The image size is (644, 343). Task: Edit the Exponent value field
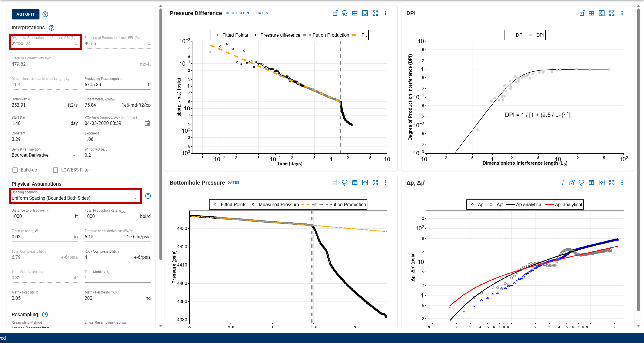[117, 139]
